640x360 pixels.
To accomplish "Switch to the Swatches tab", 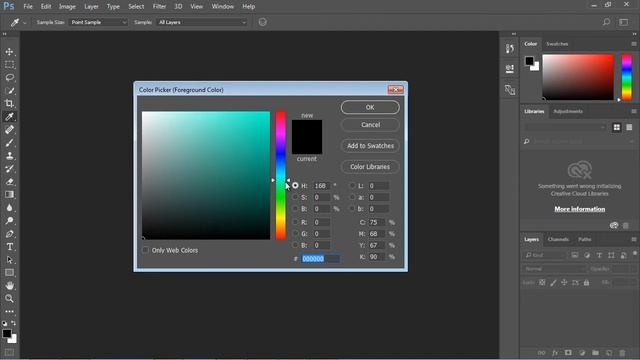I will (557, 44).
